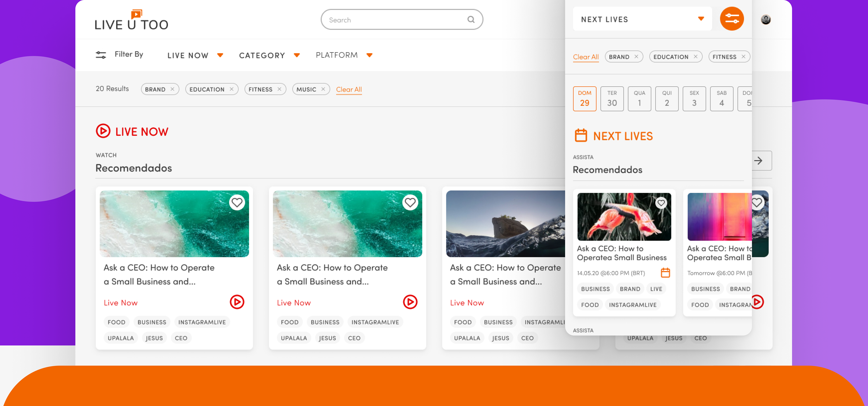Image resolution: width=868 pixels, height=406 pixels.
Task: Click UPALALA tag on first card
Action: coord(121,338)
